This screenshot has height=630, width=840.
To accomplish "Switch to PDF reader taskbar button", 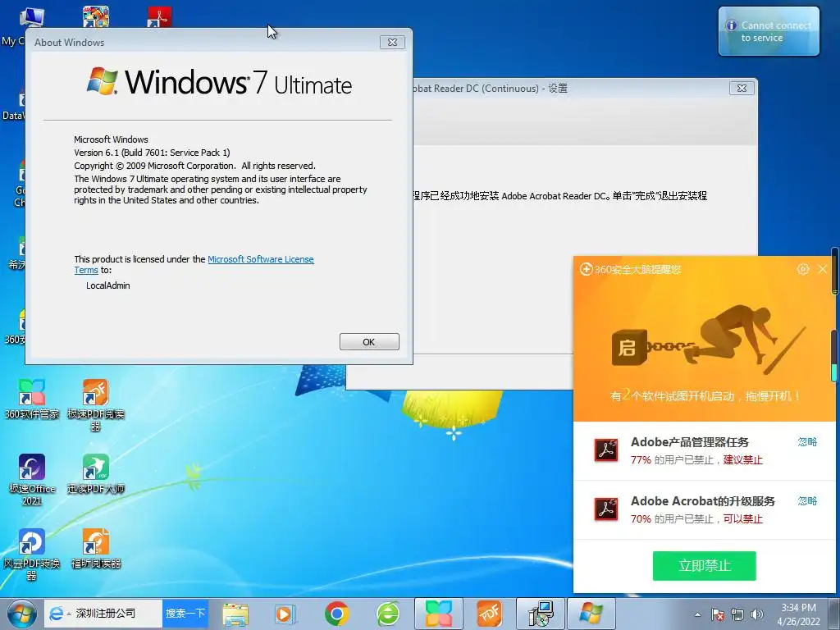I will click(489, 614).
